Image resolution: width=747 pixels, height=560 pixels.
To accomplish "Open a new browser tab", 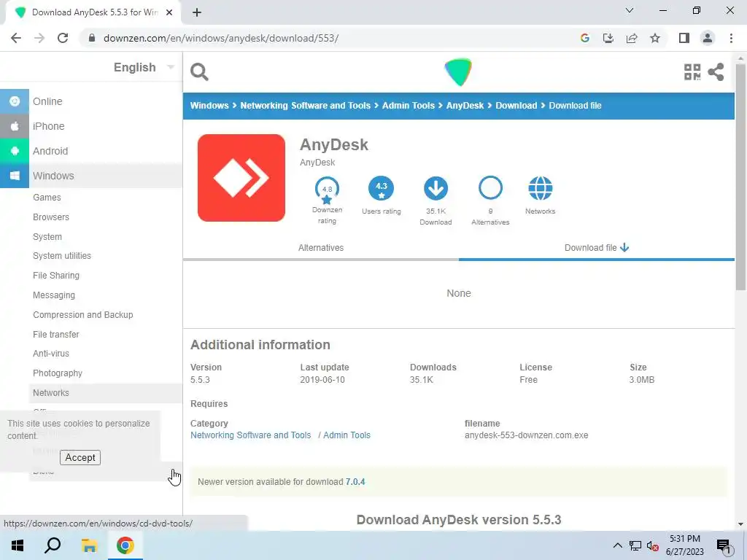I will pos(197,12).
